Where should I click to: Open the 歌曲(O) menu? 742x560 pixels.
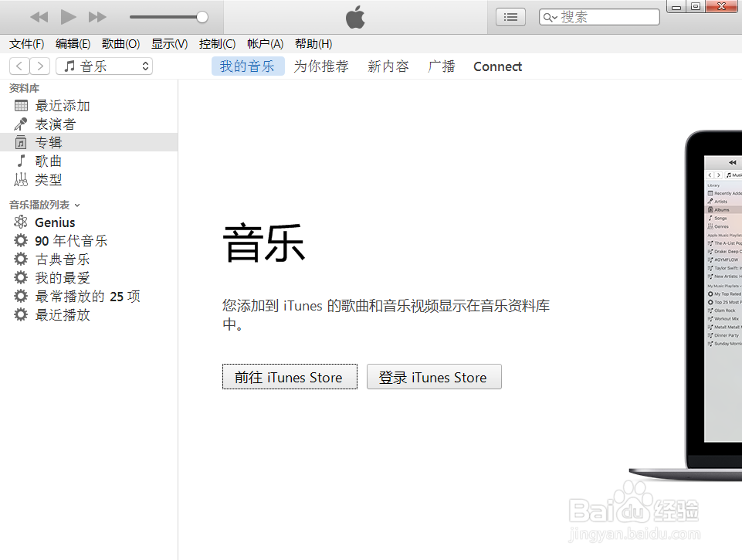(120, 44)
